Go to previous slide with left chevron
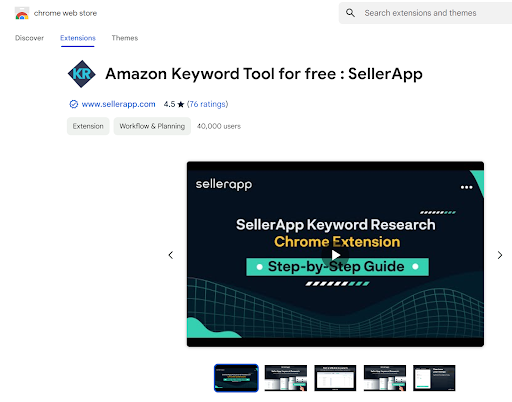Screen dimensions: 512x402 [x=171, y=255]
